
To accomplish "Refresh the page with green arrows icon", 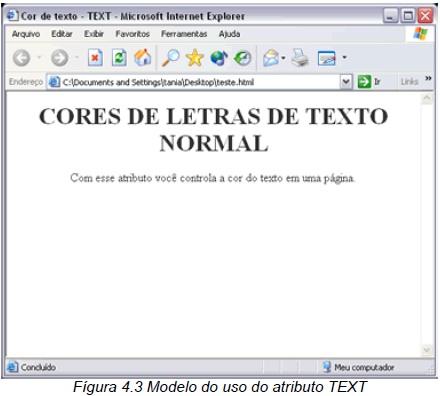I will (119, 58).
